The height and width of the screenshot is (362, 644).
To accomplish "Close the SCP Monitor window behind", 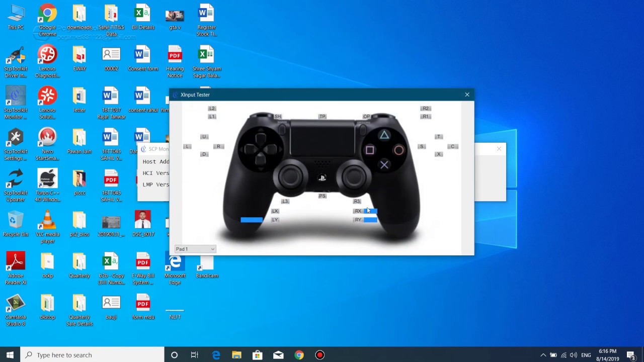I will 499,149.
